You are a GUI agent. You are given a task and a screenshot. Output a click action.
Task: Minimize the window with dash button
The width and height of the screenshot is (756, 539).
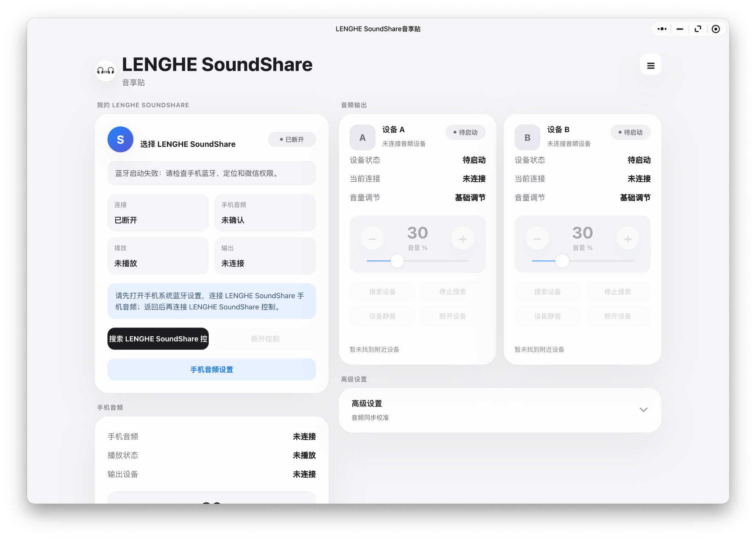(680, 29)
